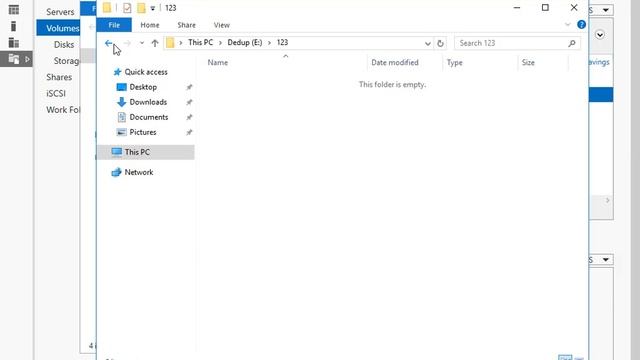Maximize the Explorer window
640x360 pixels.
click(545, 8)
